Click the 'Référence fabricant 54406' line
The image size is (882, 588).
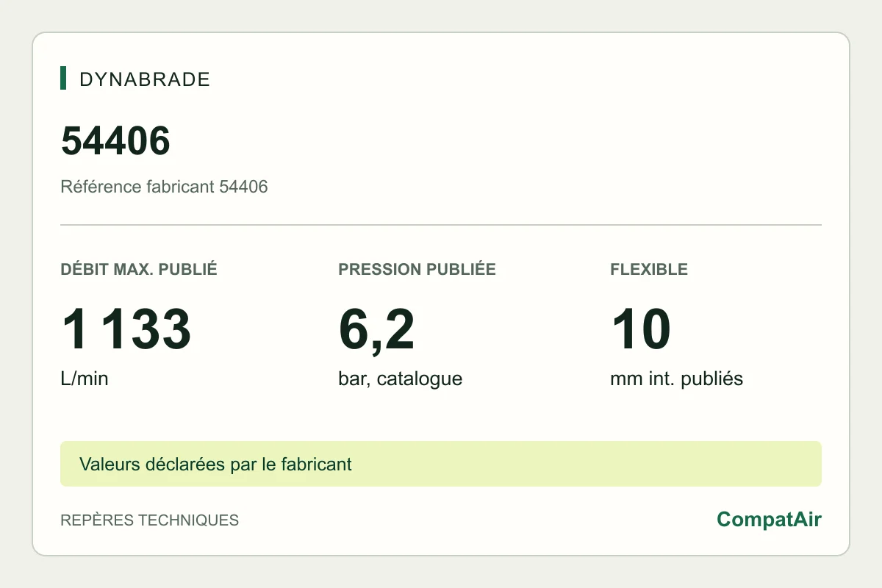coord(164,187)
